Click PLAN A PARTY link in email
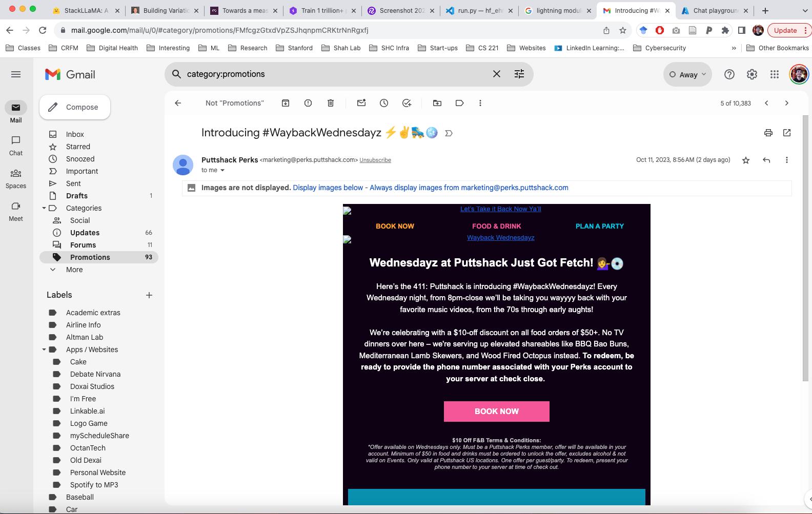Viewport: 812px width, 514px height. click(x=599, y=226)
